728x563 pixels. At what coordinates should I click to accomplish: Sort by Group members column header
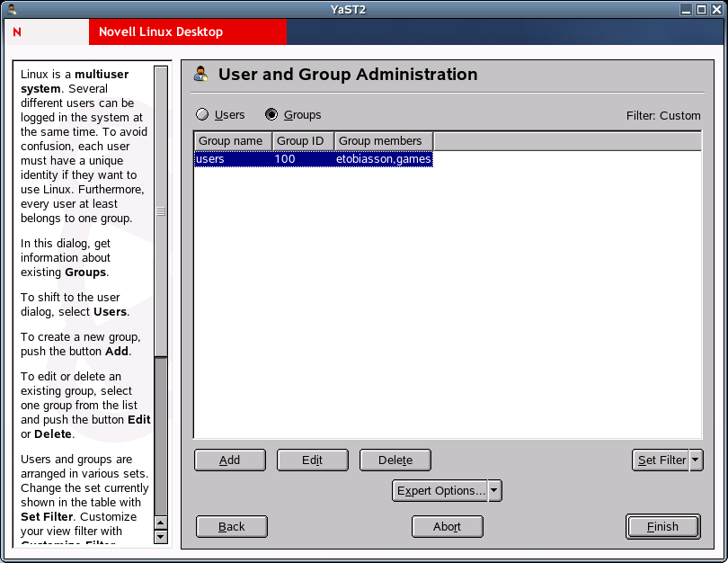point(384,140)
